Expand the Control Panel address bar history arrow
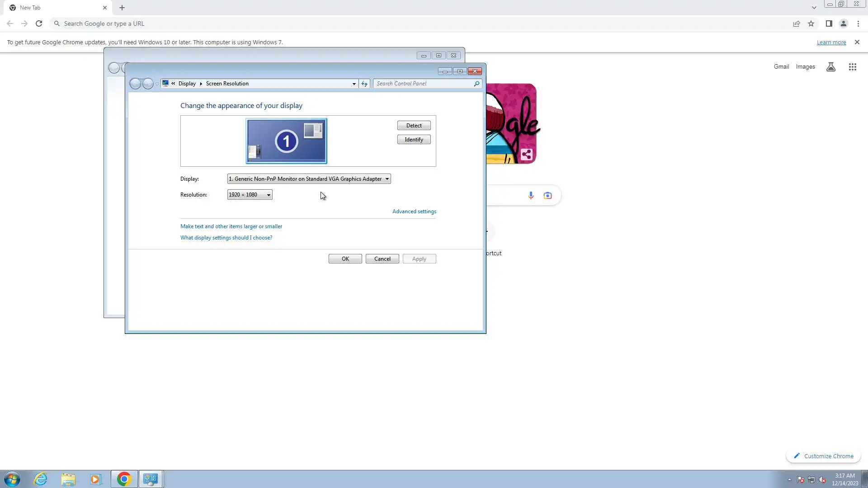The width and height of the screenshot is (868, 488). point(354,84)
